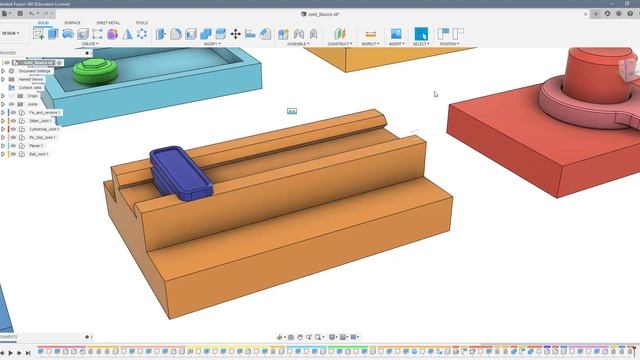This screenshot has height=360, width=640.
Task: Click the Physical Material tag icon
Action: (265, 34)
